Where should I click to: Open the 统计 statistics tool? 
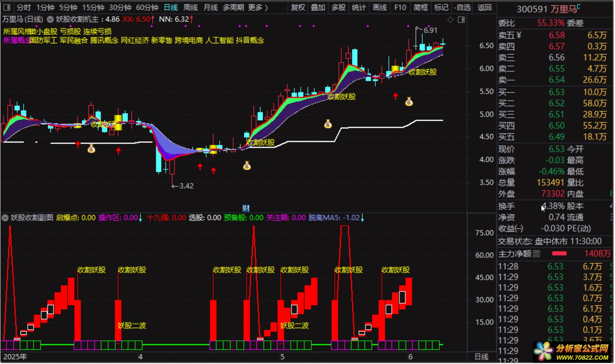(359, 7)
